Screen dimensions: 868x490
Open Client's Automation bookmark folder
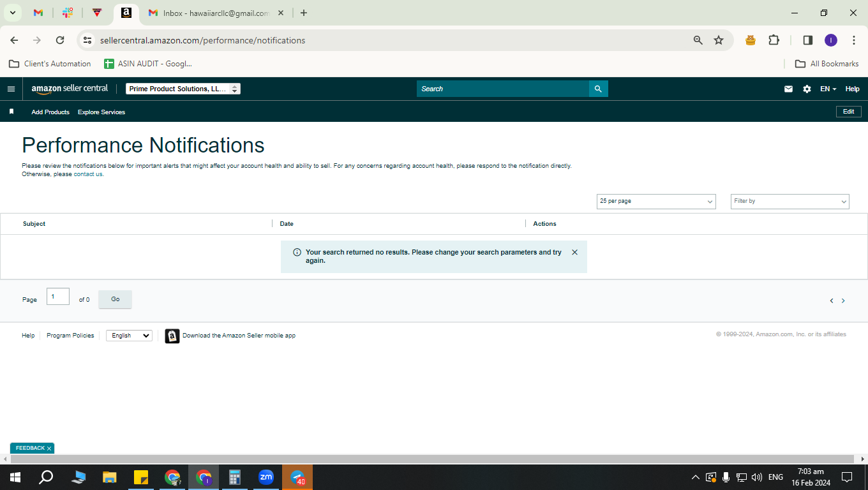(x=50, y=64)
